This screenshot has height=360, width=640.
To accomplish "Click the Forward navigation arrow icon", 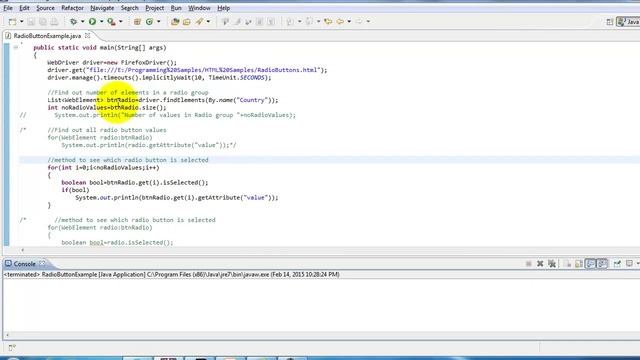I will tap(359, 22).
